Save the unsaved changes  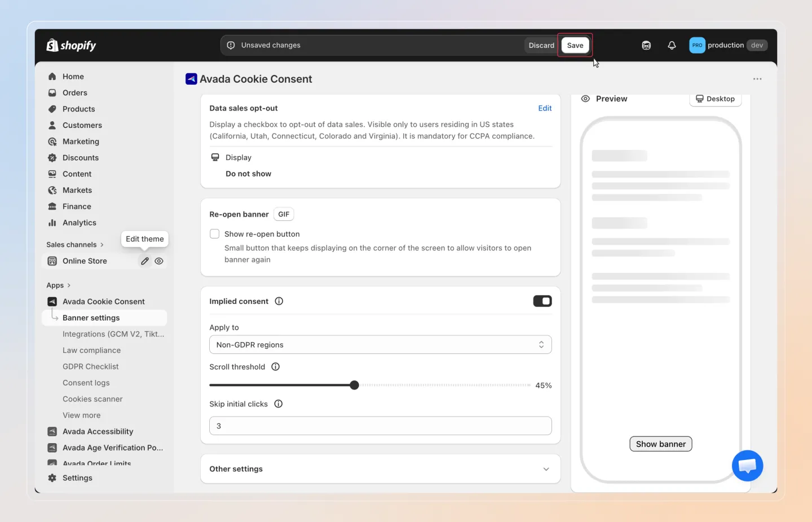(x=575, y=45)
